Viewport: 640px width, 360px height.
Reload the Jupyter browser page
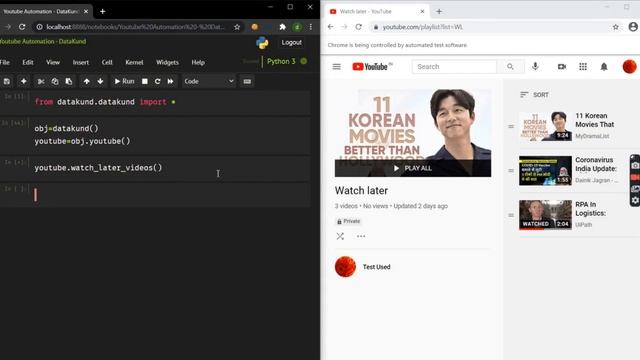coord(22,27)
